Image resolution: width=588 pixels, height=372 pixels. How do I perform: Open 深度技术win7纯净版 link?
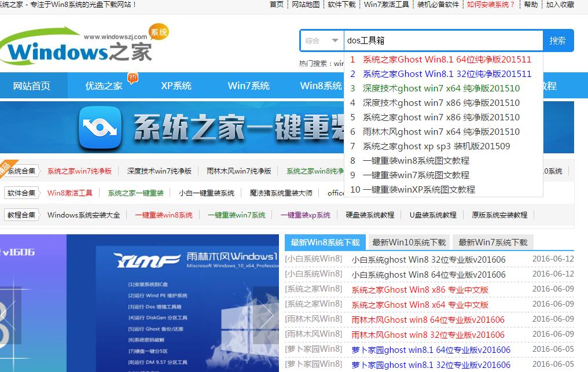(159, 171)
